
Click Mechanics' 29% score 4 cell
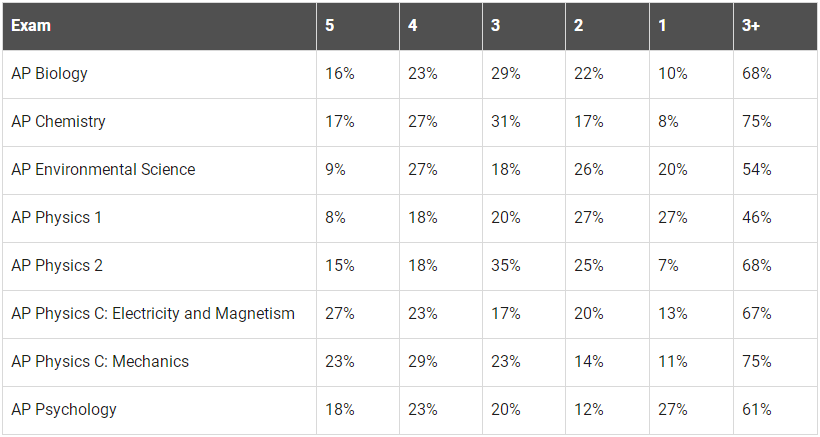[x=423, y=362]
